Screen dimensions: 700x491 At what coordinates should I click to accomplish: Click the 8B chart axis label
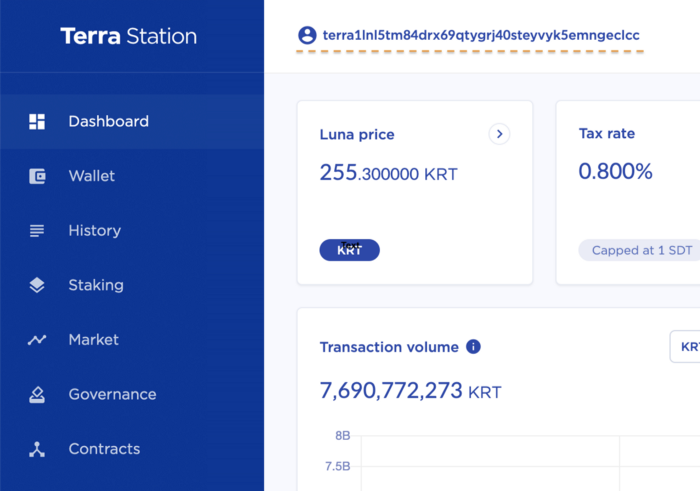[343, 436]
